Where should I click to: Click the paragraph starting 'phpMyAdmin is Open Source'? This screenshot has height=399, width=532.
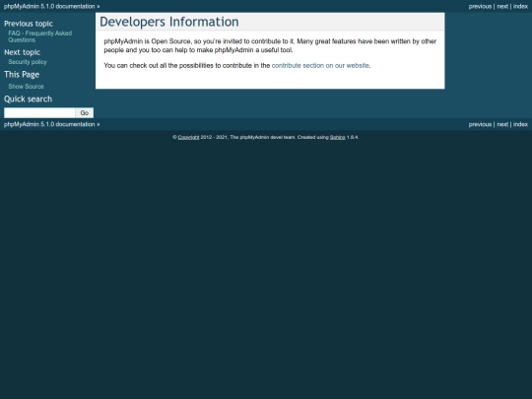pyautogui.click(x=270, y=45)
